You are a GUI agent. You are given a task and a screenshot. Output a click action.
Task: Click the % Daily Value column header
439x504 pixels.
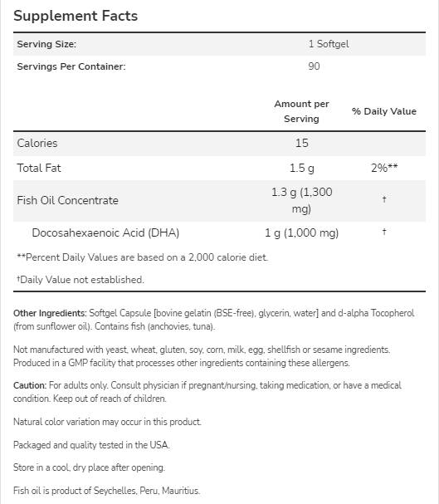[x=384, y=111]
